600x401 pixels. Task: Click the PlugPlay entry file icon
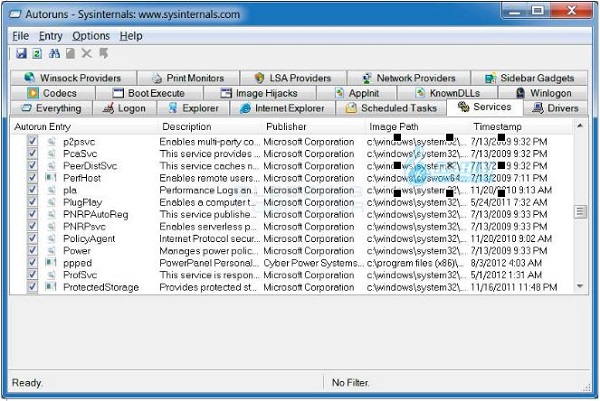(x=51, y=202)
